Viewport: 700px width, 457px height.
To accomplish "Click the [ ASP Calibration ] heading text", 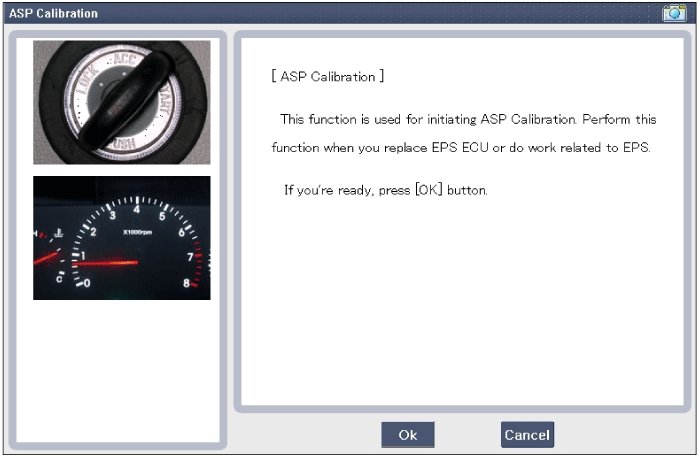I will 328,77.
